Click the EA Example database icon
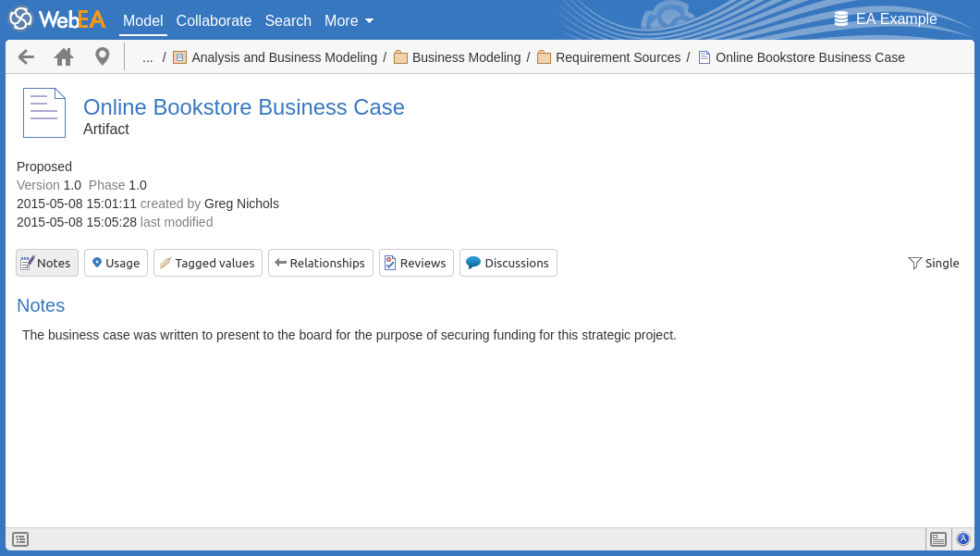Screen dimensions: 980x556 tap(840, 19)
